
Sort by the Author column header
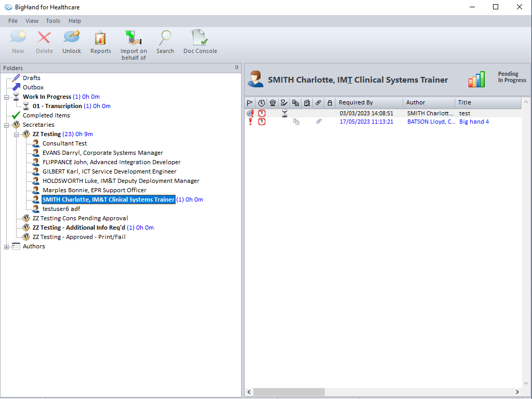pos(429,102)
